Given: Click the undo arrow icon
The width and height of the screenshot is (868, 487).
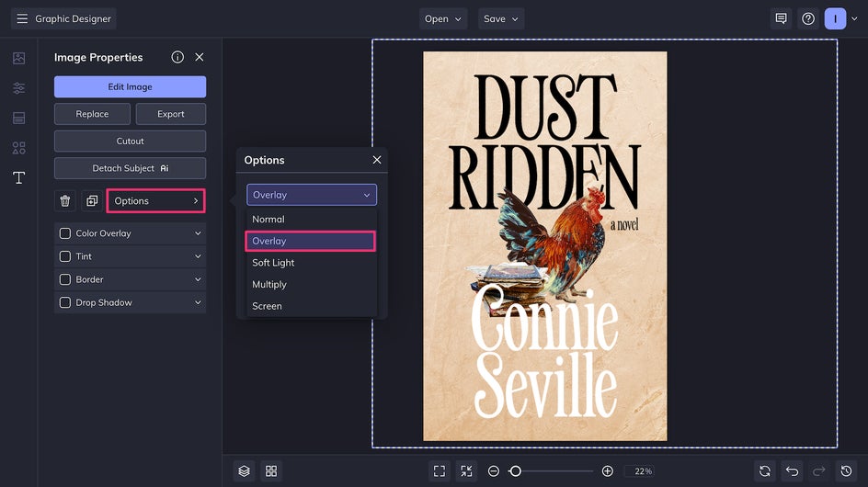Looking at the screenshot, I should coord(793,470).
